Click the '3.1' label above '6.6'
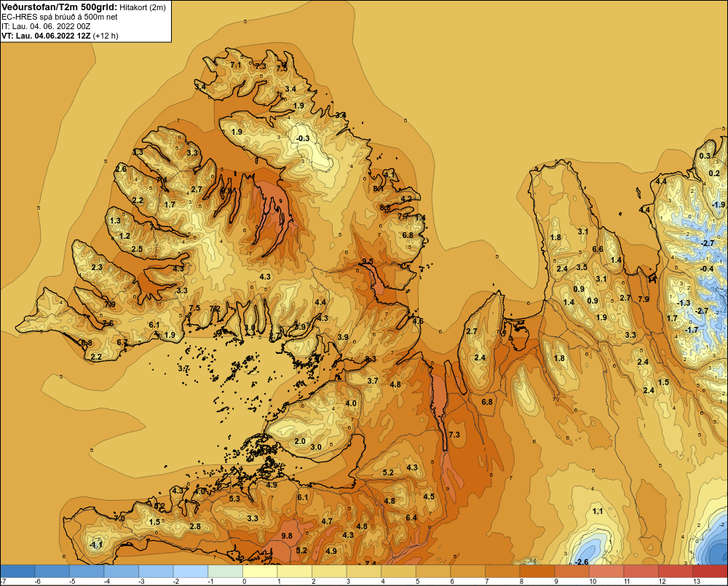 click(582, 231)
